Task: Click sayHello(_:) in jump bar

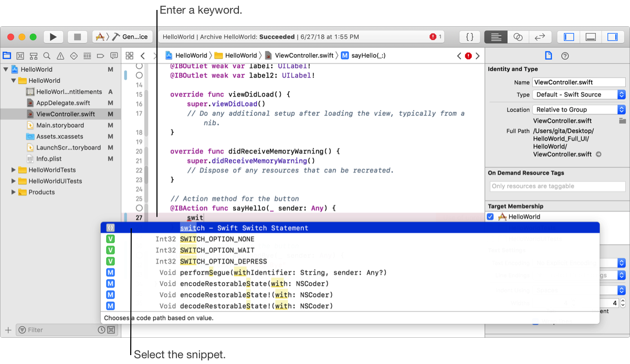Action: tap(363, 56)
